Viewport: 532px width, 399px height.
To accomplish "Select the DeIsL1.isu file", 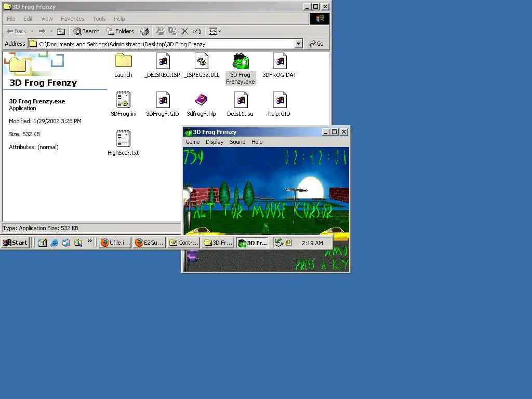I will (240, 104).
